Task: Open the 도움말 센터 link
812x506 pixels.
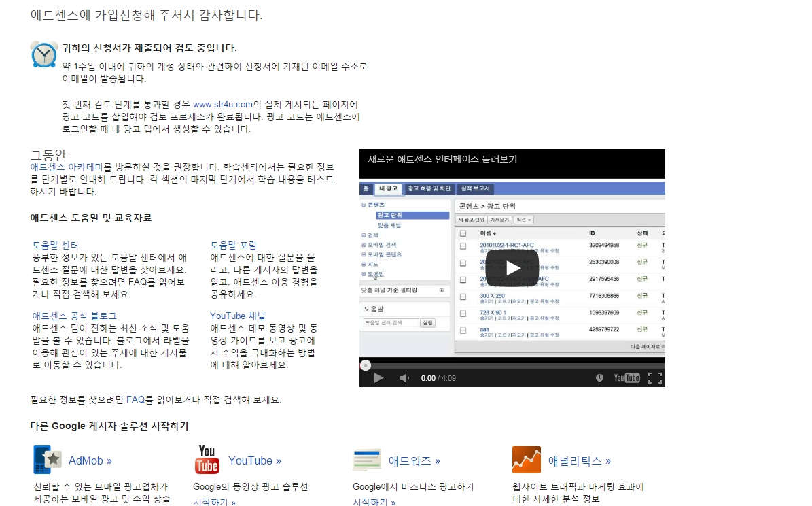Action: click(x=55, y=246)
